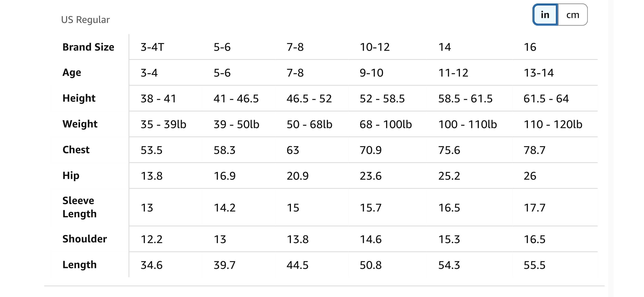
Task: Click the Sleeve Length row header
Action: [x=79, y=207]
